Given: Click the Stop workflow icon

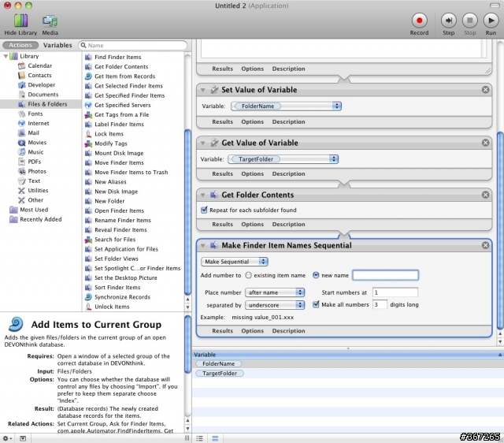Looking at the screenshot, I should [x=469, y=20].
